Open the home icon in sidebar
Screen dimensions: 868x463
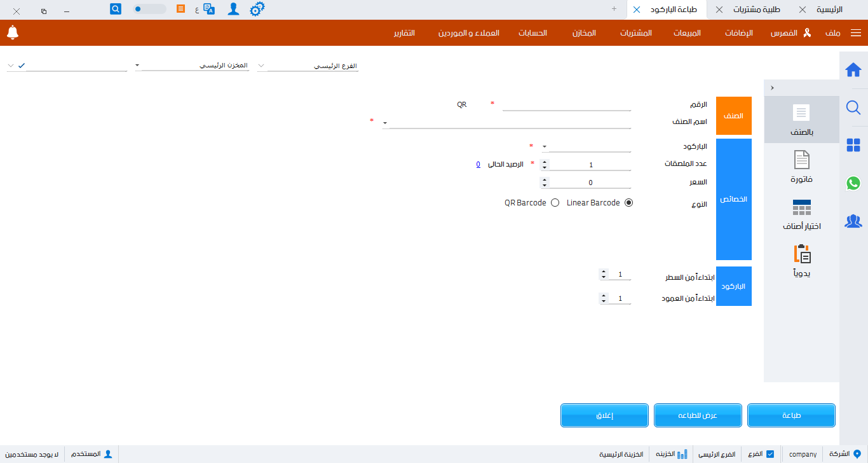853,69
